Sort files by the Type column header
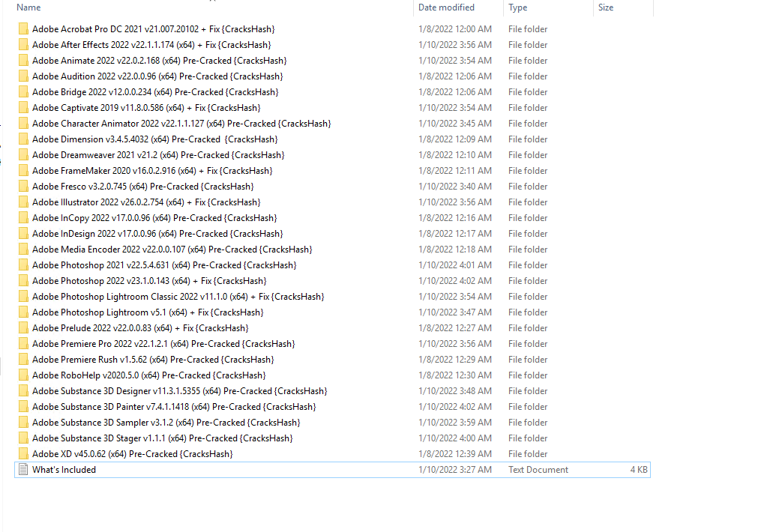 [x=517, y=7]
